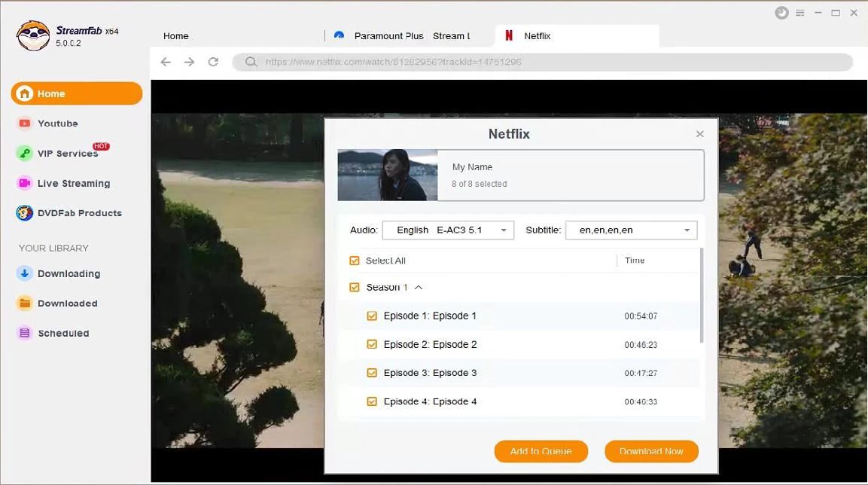Switch to the Home browser tab

pos(175,35)
